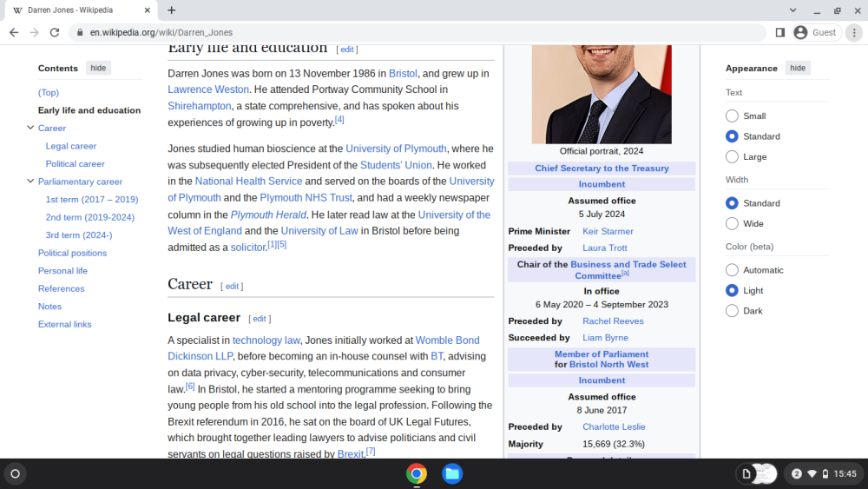Open the technology law link

click(x=266, y=340)
